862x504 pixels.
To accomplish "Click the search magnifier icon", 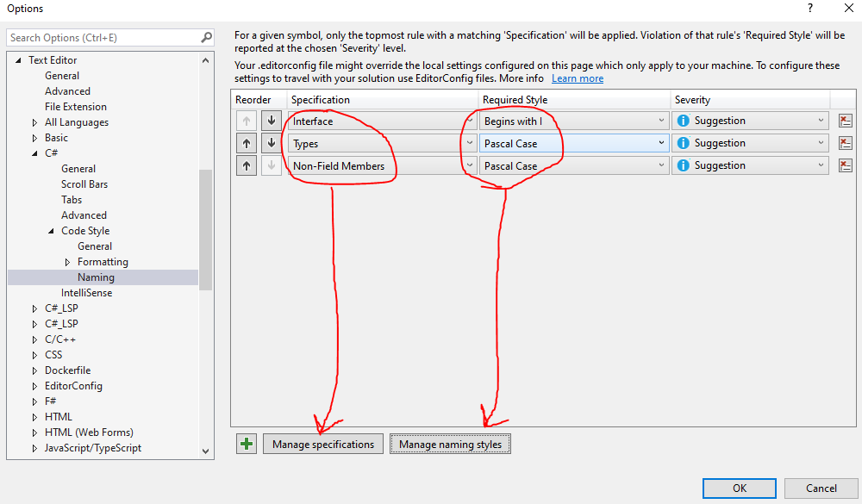I will point(206,37).
